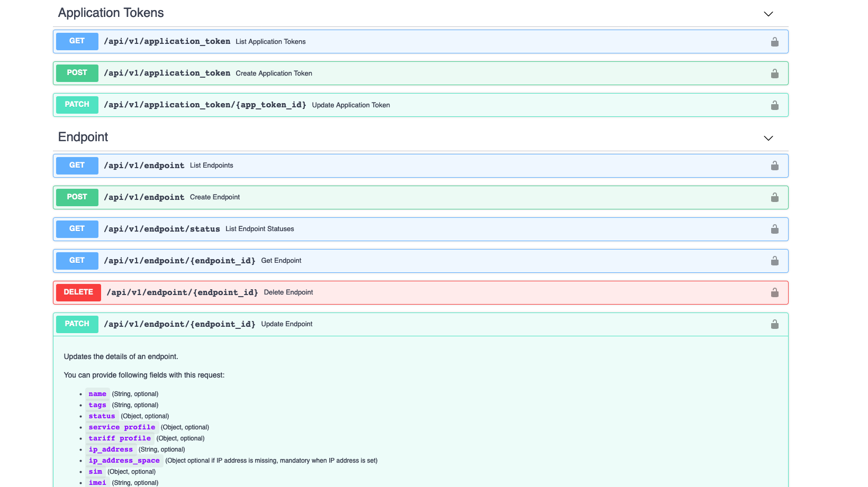The height and width of the screenshot is (487, 868).
Task: Collapse the Application Tokens section chevron
Action: (x=768, y=14)
